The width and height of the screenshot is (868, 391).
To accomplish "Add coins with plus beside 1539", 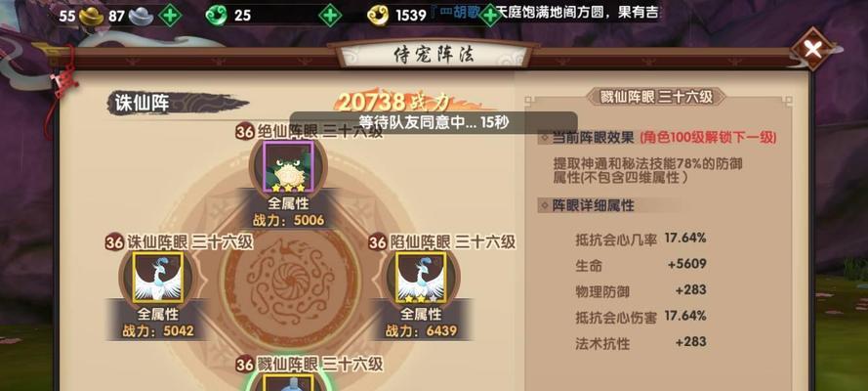I will pyautogui.click(x=490, y=15).
